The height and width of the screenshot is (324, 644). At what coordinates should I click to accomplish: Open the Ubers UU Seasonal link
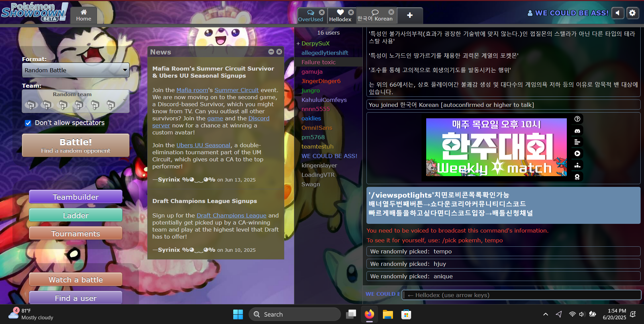[x=203, y=145]
